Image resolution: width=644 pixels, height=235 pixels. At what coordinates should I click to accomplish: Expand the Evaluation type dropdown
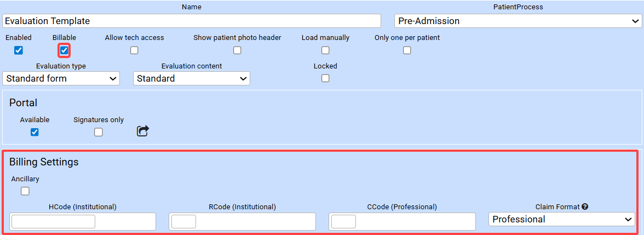pyautogui.click(x=61, y=78)
